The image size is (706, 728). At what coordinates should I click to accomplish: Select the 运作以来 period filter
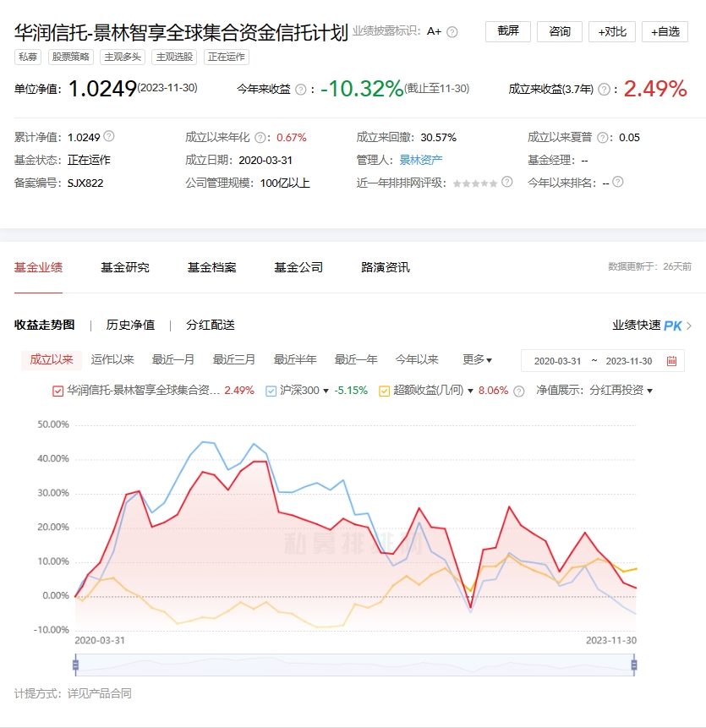click(x=112, y=360)
